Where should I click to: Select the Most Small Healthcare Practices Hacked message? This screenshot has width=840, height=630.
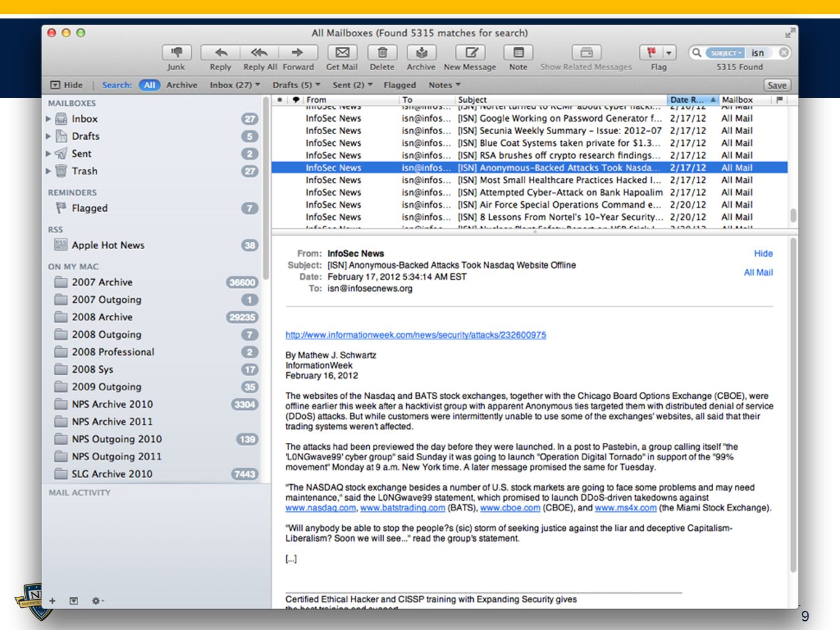530,180
